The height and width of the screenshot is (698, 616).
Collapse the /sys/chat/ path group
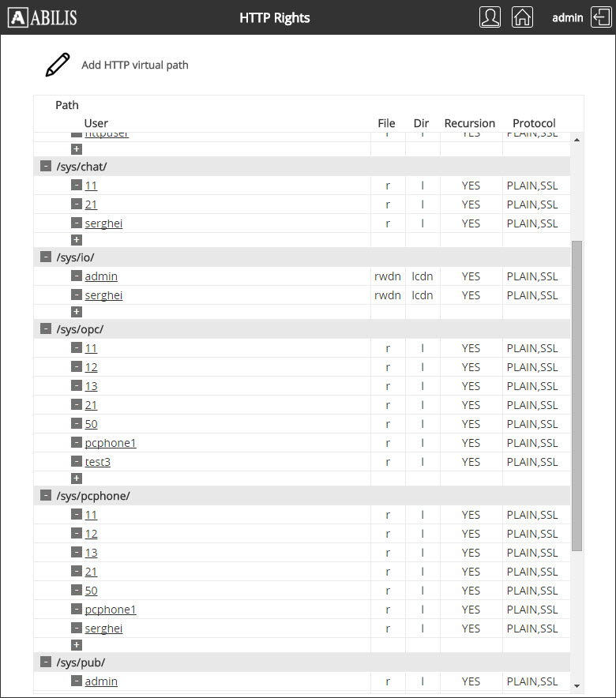tap(46, 167)
